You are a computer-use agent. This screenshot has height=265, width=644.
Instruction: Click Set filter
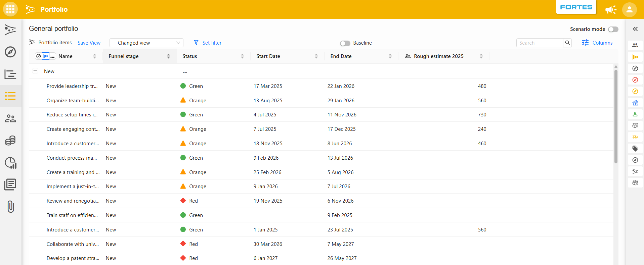click(208, 43)
